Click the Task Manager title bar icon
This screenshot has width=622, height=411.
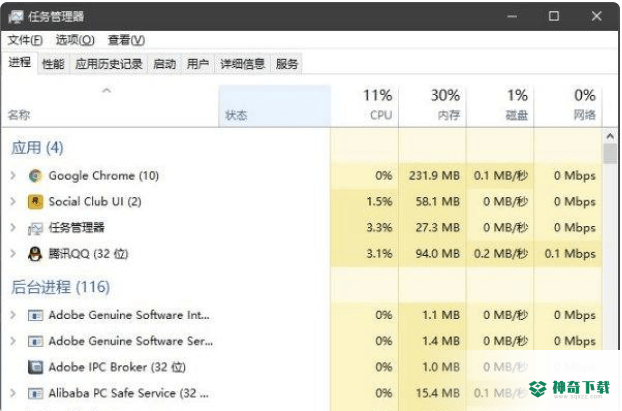coord(16,17)
